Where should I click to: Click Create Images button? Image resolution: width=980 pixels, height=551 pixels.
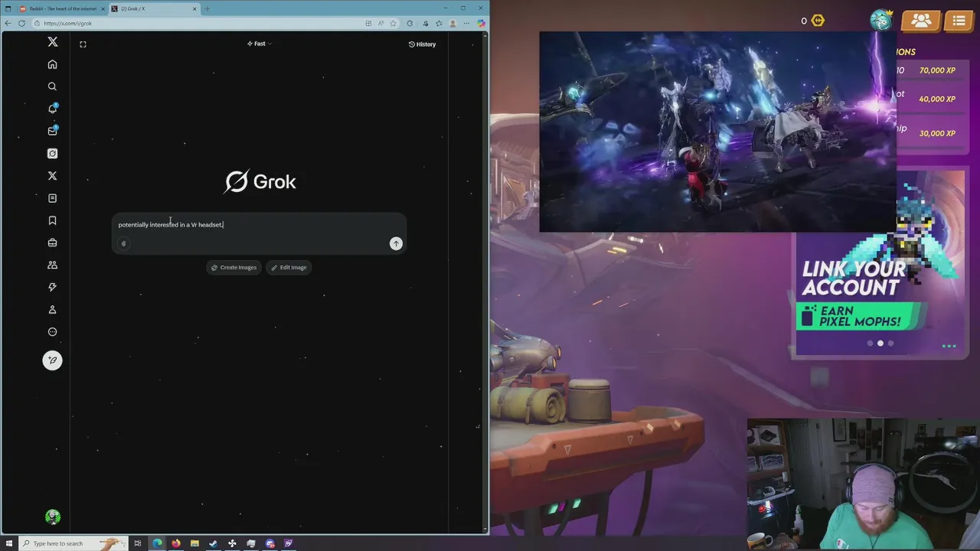pos(234,267)
